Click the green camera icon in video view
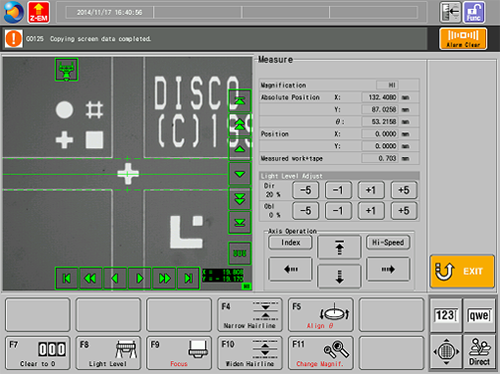Screen dimensions: 500x374 point(67,70)
